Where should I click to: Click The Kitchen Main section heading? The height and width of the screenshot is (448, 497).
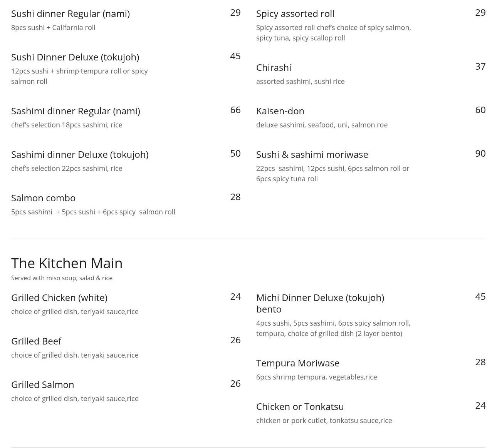pos(67,263)
